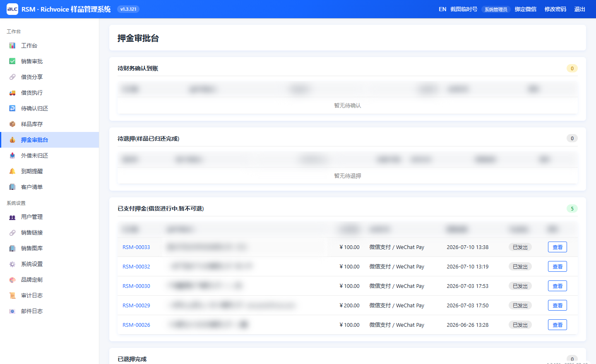Click 查看 button for RSM-00026

[558, 325]
